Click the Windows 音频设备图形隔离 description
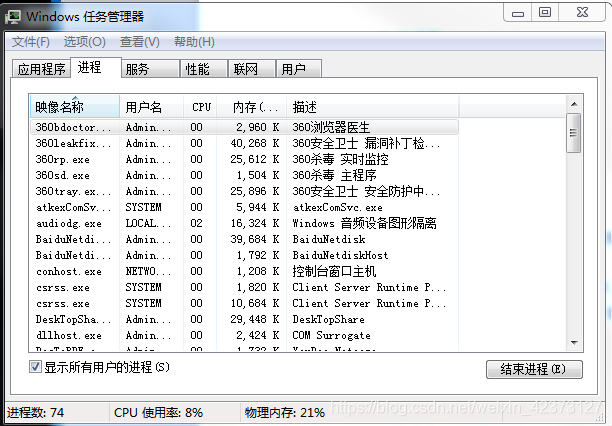Viewport: 612px width, 426px height. pyautogui.click(x=365, y=223)
